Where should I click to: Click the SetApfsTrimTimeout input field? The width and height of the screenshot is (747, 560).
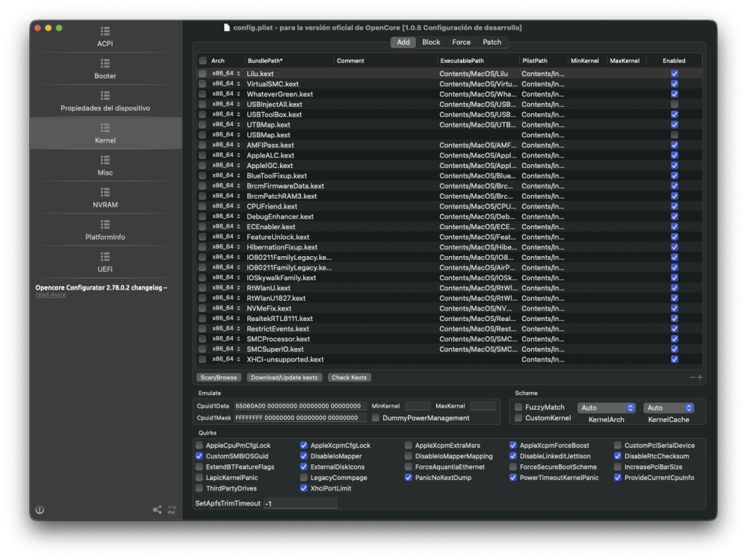tap(300, 503)
